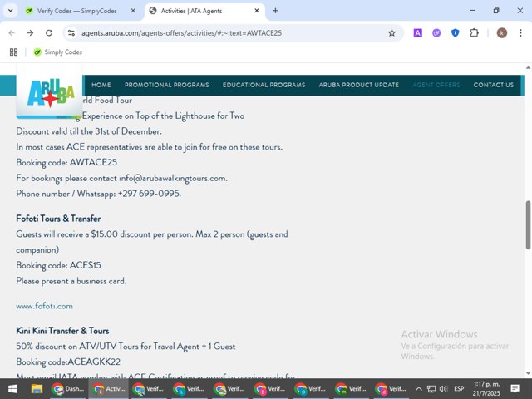Image resolution: width=532 pixels, height=399 pixels.
Task: Bookmark this page with star icon
Action: click(392, 33)
